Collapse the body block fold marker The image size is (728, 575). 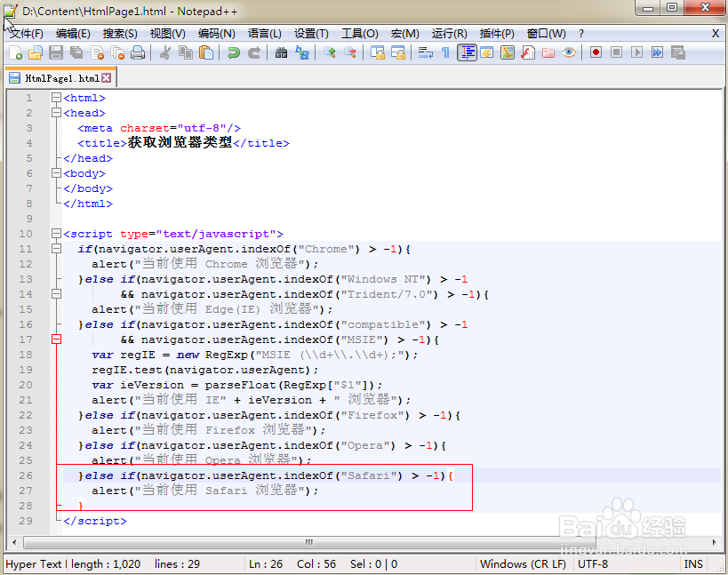[x=56, y=173]
